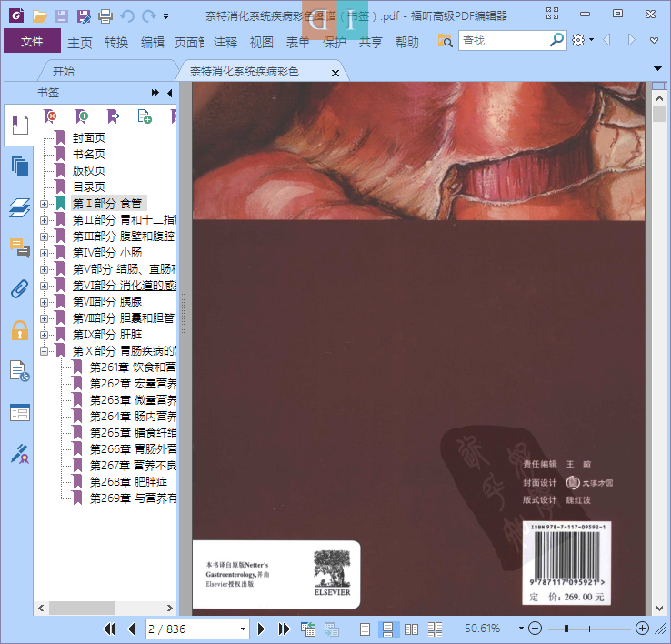Click the Open file folder icon

39,16
